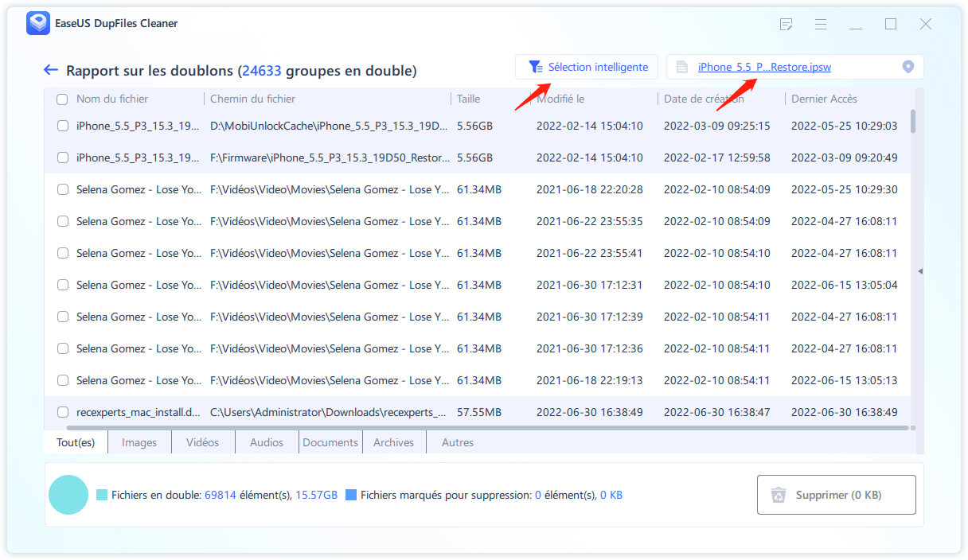Click modified date 2022-06-30 16:38:49
Image resolution: width=968 pixels, height=560 pixels.
589,412
